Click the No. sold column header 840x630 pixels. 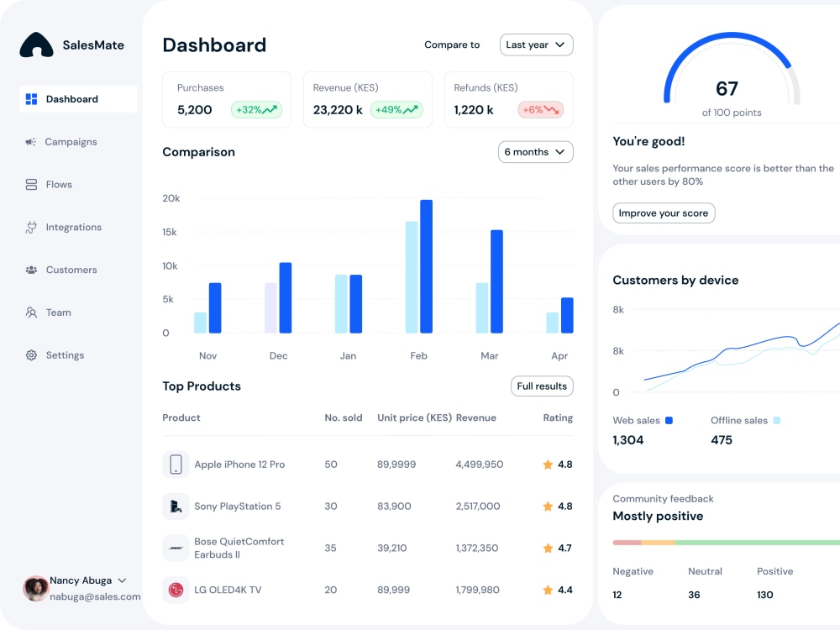[344, 417]
